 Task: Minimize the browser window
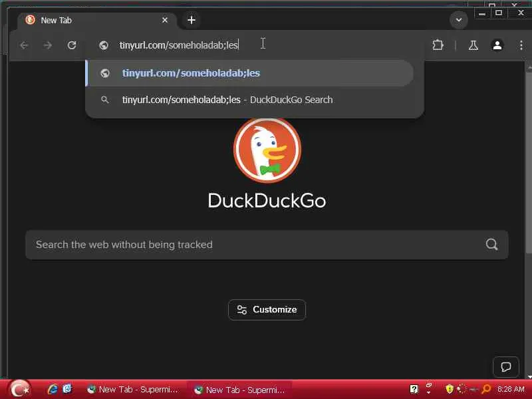pyautogui.click(x=481, y=13)
